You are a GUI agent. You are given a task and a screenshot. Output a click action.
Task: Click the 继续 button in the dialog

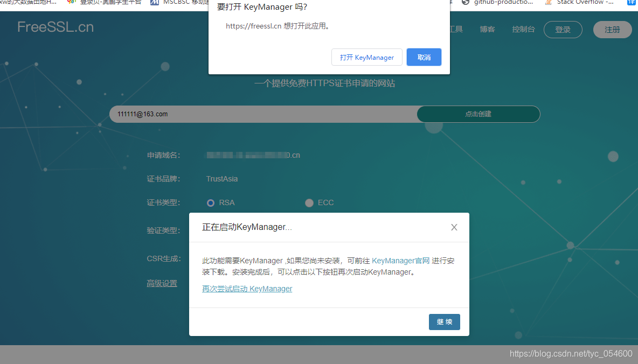coord(444,321)
